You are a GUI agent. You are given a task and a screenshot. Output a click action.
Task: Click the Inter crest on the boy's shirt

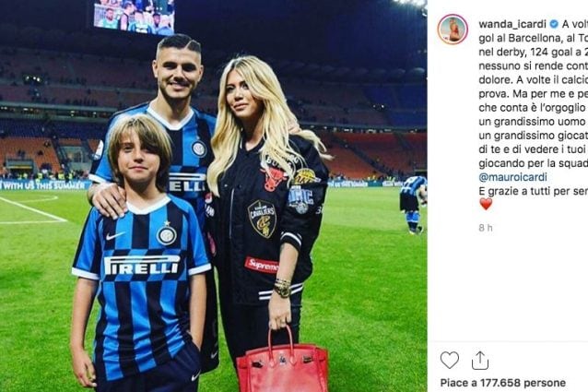point(167,234)
